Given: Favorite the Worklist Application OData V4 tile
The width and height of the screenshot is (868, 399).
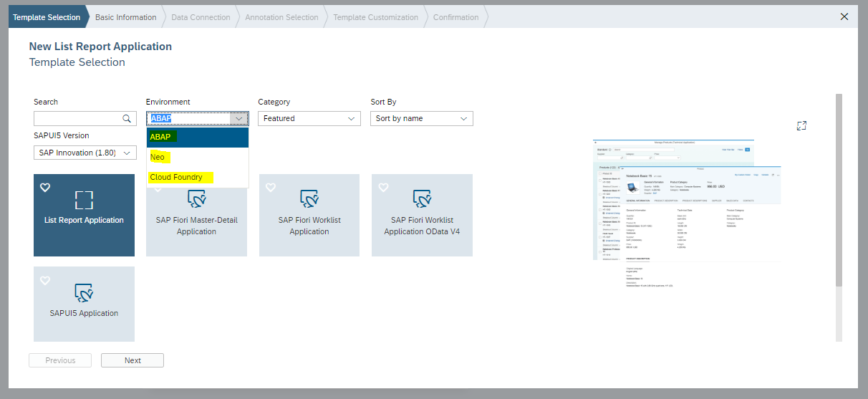Looking at the screenshot, I should coord(383,188).
